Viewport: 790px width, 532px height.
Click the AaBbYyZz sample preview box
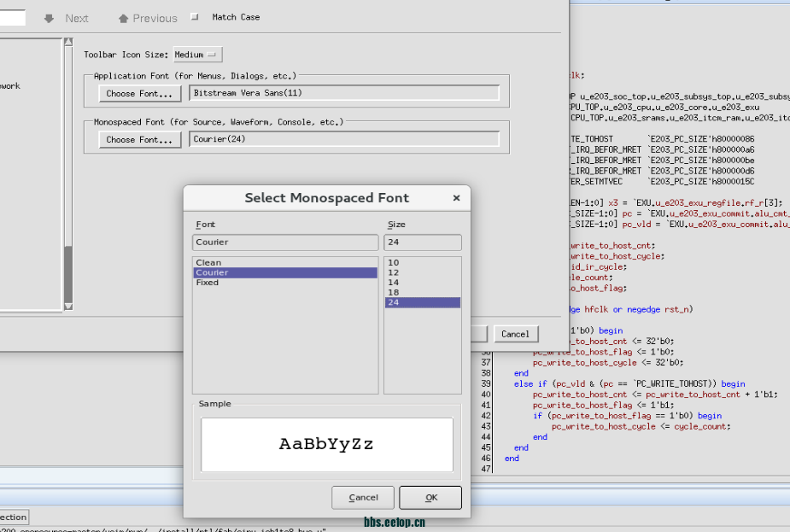click(x=327, y=444)
